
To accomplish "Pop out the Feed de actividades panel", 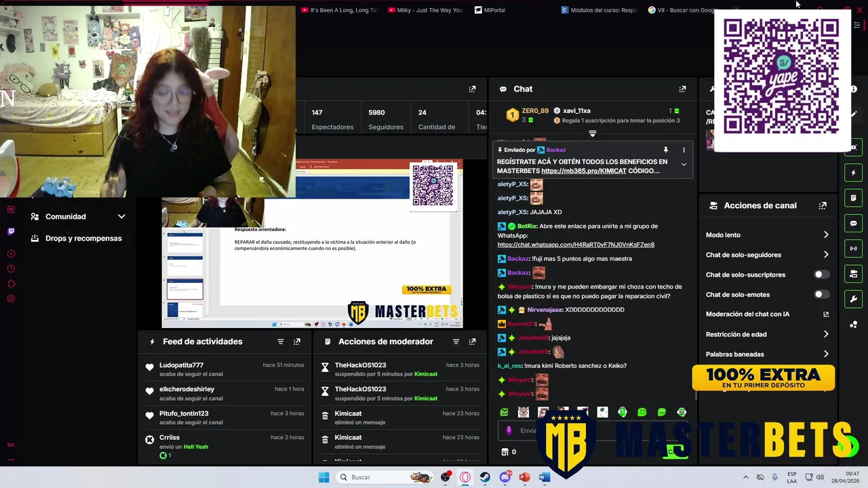I will (x=296, y=342).
